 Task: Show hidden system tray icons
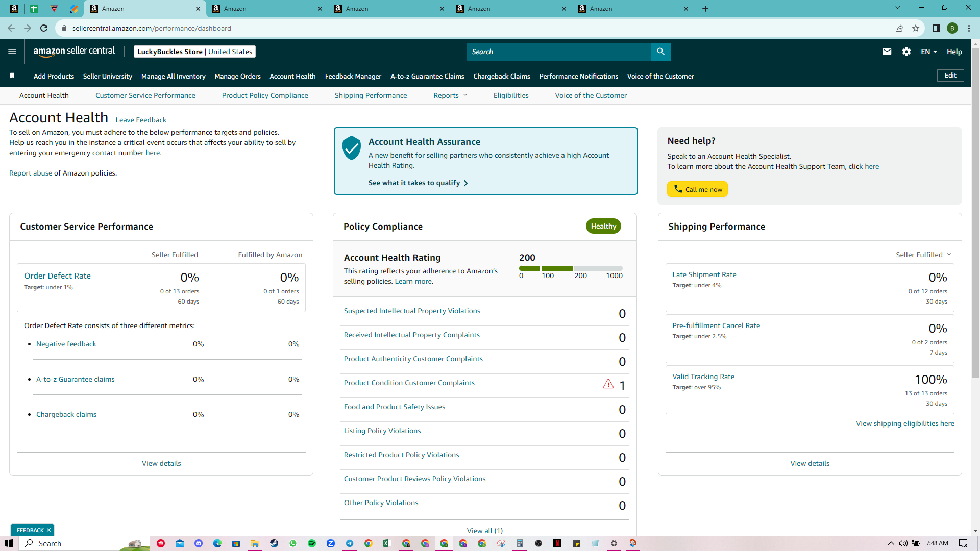coord(891,543)
